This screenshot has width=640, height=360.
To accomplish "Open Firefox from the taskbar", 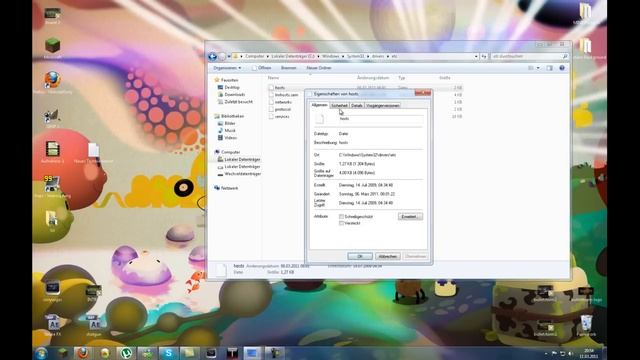I will click(83, 353).
